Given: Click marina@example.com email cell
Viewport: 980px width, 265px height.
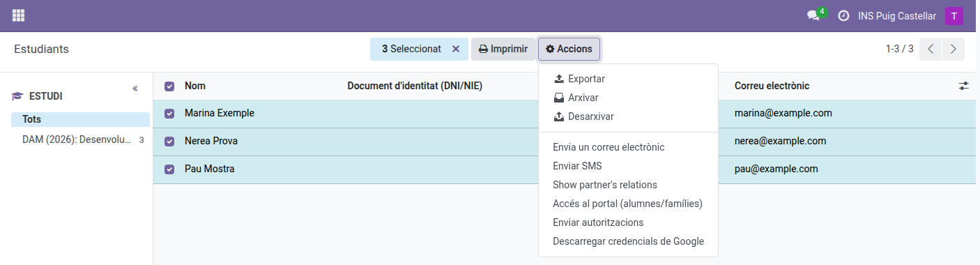Looking at the screenshot, I should pyautogui.click(x=783, y=113).
